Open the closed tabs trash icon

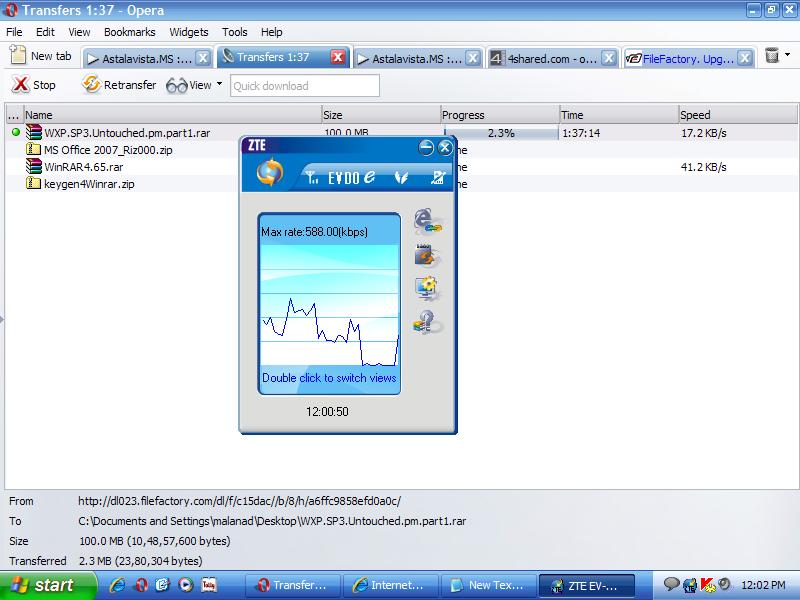click(x=772, y=55)
